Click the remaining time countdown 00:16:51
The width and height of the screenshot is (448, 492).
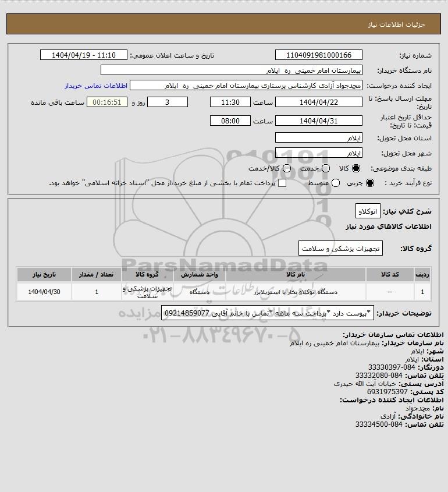tap(107, 102)
